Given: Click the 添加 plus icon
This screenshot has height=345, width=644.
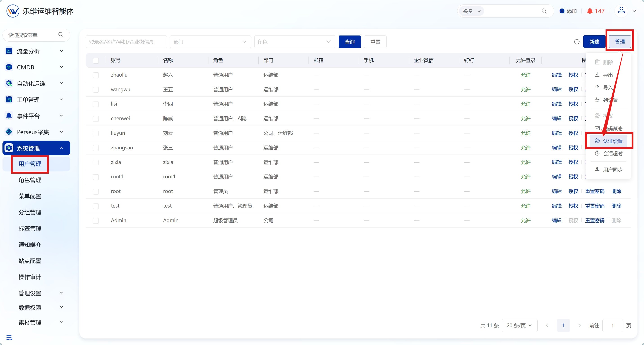Looking at the screenshot, I should pyautogui.click(x=562, y=11).
